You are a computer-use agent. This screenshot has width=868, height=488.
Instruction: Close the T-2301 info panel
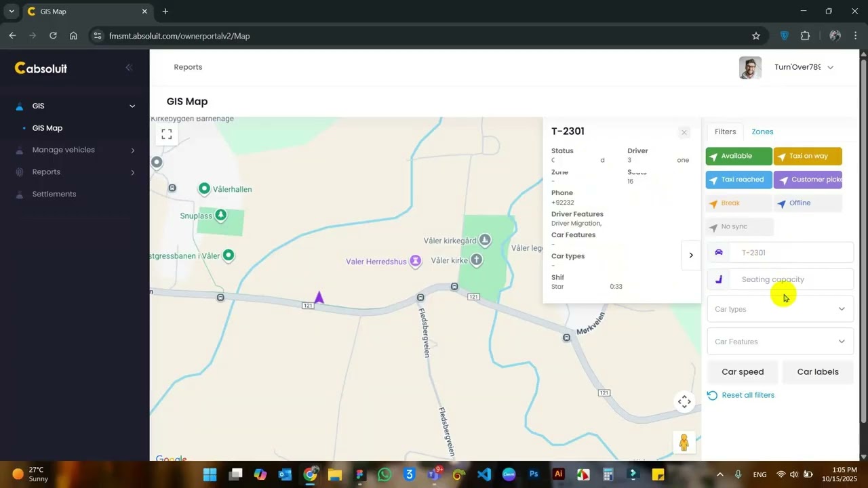(x=684, y=133)
